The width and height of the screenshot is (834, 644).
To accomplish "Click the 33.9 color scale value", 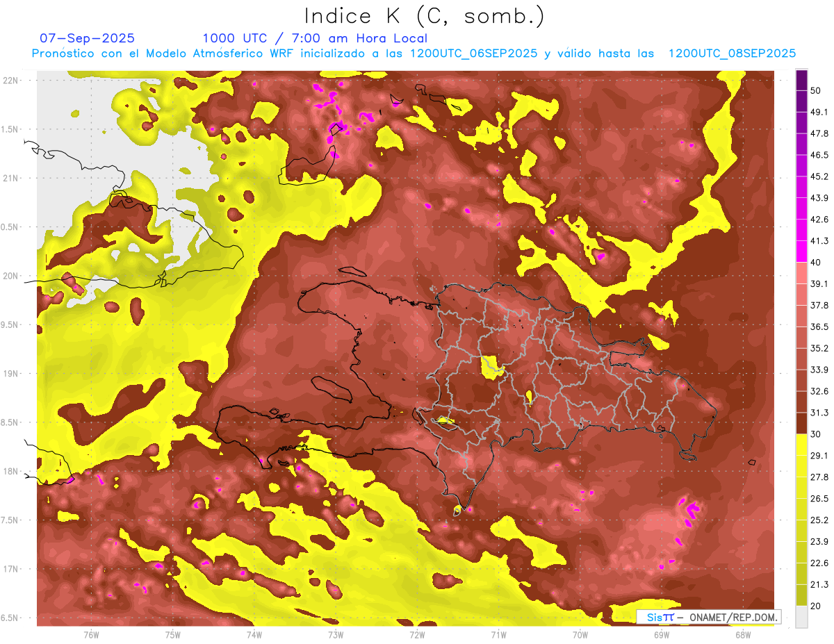I will point(819,370).
